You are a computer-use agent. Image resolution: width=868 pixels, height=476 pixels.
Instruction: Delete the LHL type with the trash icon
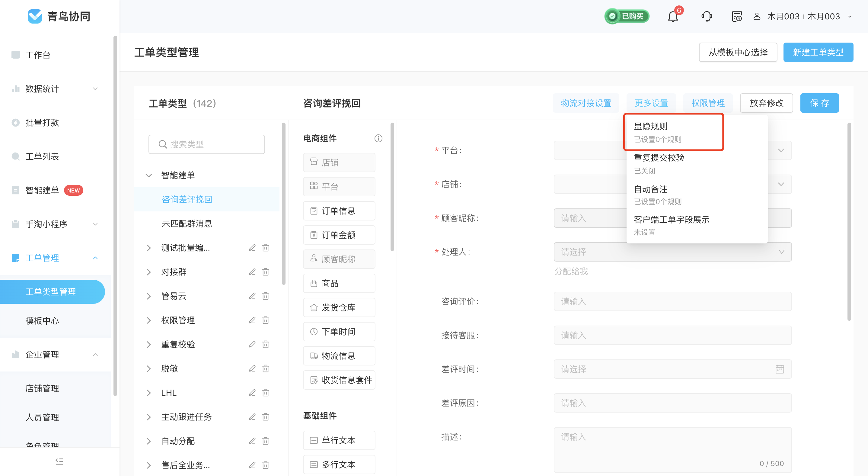coord(266,393)
